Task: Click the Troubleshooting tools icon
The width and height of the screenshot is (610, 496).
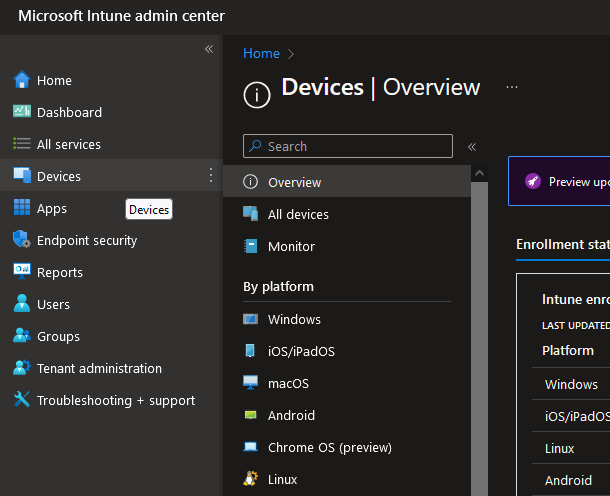Action: pyautogui.click(x=22, y=399)
